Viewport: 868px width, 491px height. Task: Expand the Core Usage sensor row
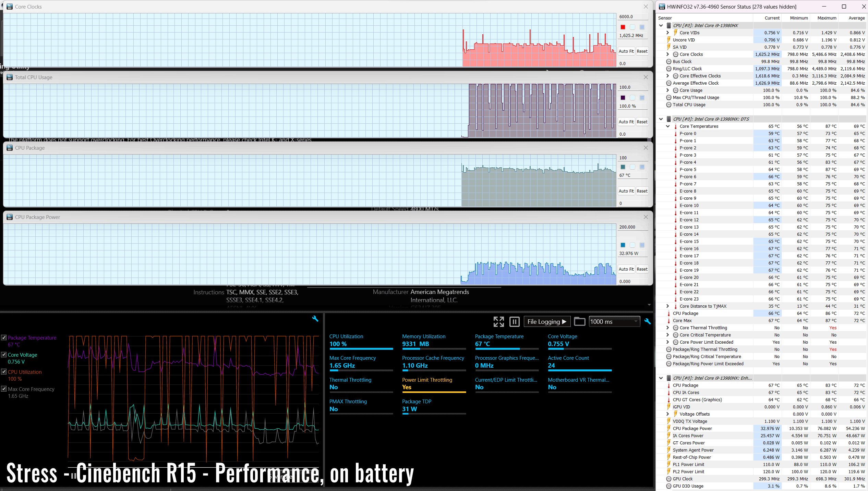(667, 90)
